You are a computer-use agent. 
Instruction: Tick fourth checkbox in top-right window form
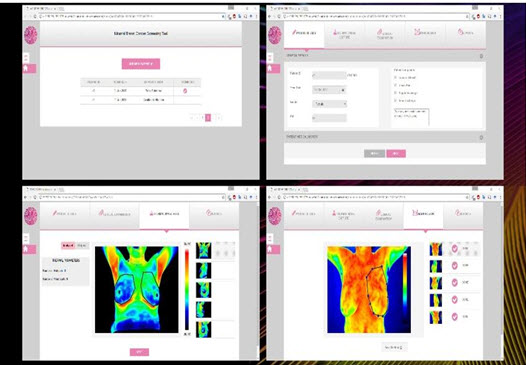pos(396,101)
